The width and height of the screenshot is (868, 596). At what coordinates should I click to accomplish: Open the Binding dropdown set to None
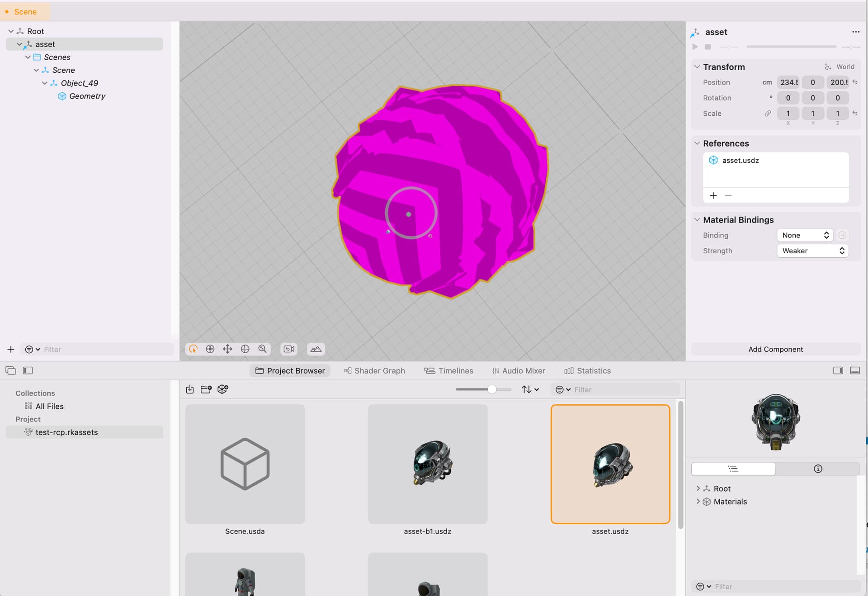pyautogui.click(x=805, y=235)
